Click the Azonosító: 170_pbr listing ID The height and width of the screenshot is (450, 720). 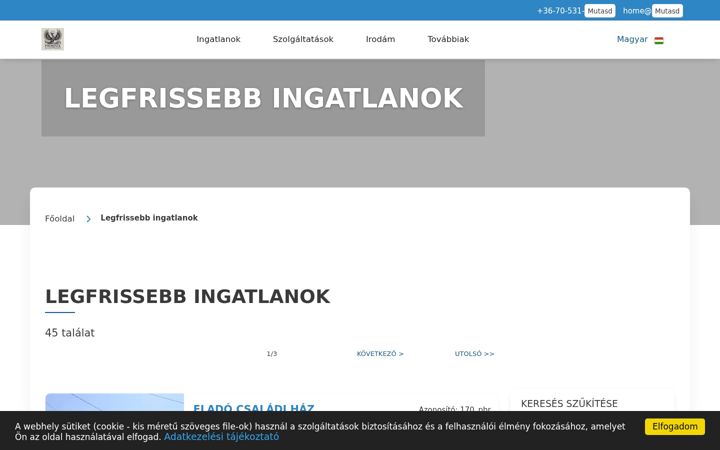[x=455, y=408]
